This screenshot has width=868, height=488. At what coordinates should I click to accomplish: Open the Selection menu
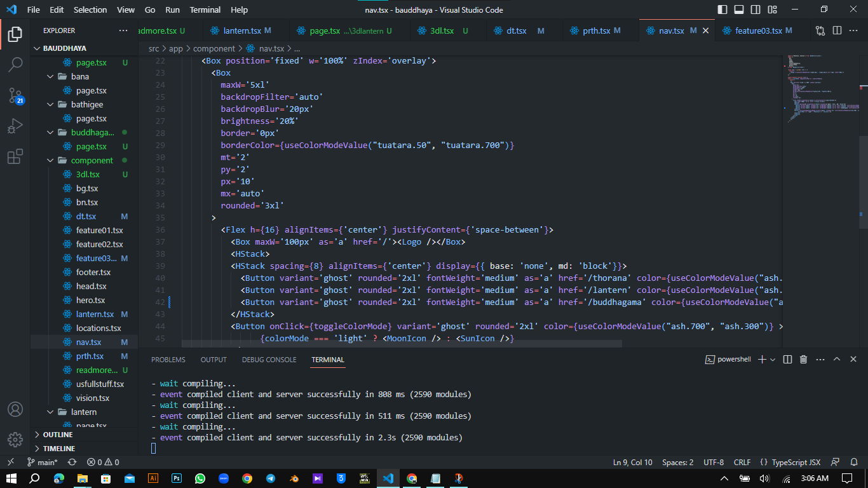point(90,10)
